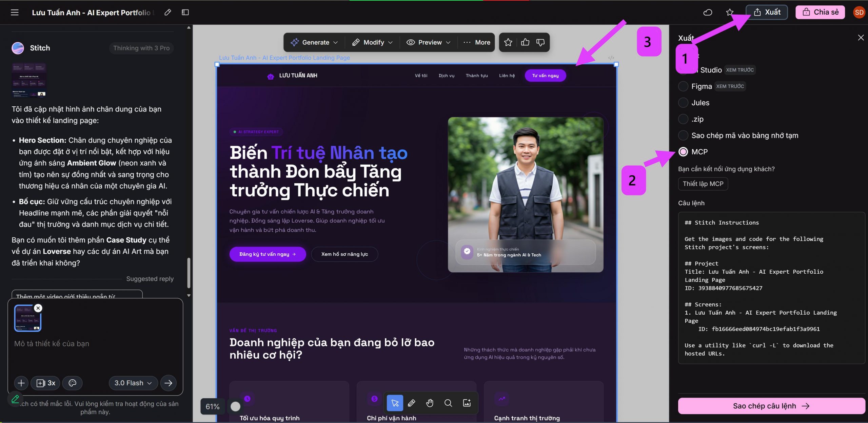Give a thumbs up on the design

(x=525, y=42)
